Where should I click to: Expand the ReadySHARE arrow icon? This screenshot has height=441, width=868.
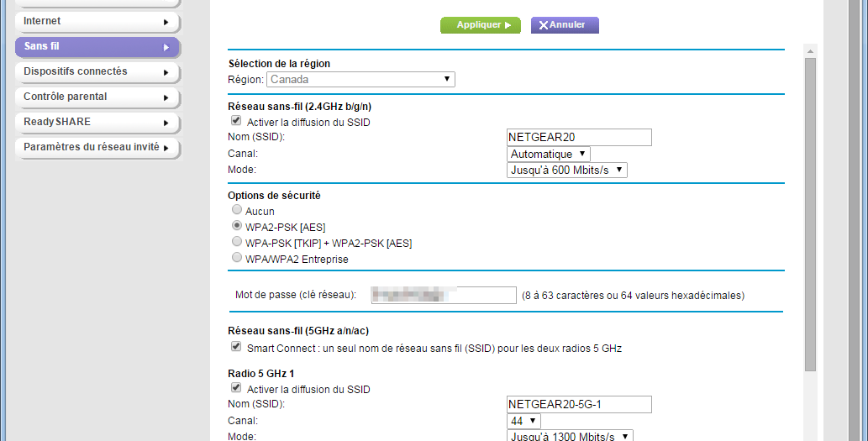(166, 123)
